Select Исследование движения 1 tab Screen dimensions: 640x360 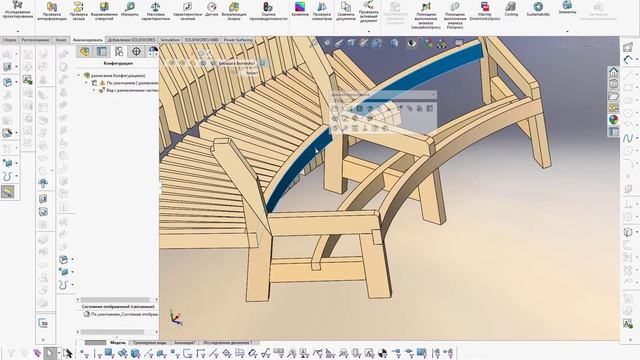pos(227,342)
